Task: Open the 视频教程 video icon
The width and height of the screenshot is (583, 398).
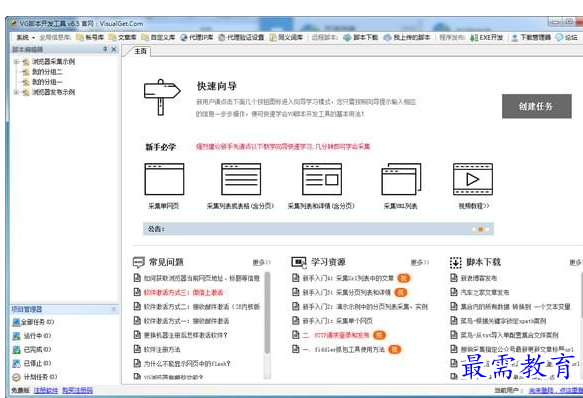Action: 473,179
